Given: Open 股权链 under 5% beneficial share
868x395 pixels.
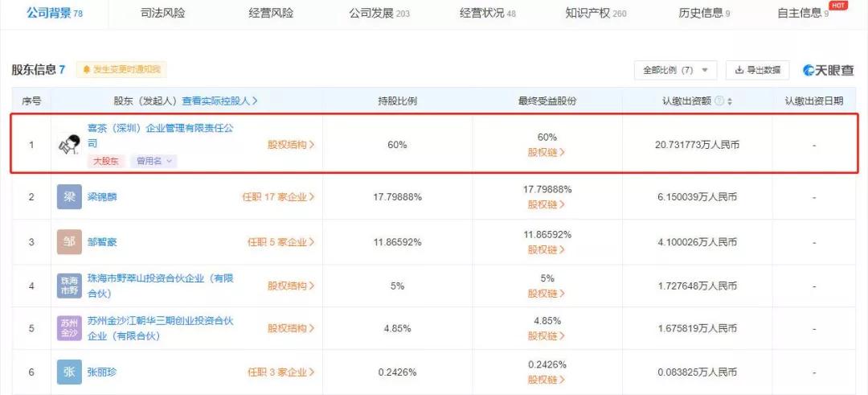Looking at the screenshot, I should [547, 293].
